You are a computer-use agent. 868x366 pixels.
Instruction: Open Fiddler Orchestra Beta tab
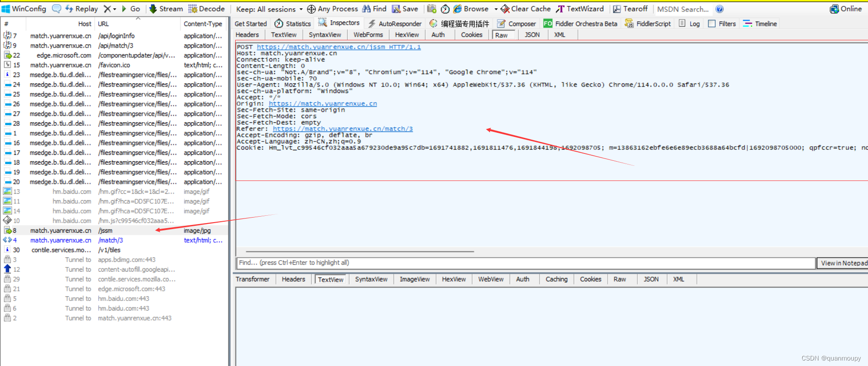pos(580,24)
